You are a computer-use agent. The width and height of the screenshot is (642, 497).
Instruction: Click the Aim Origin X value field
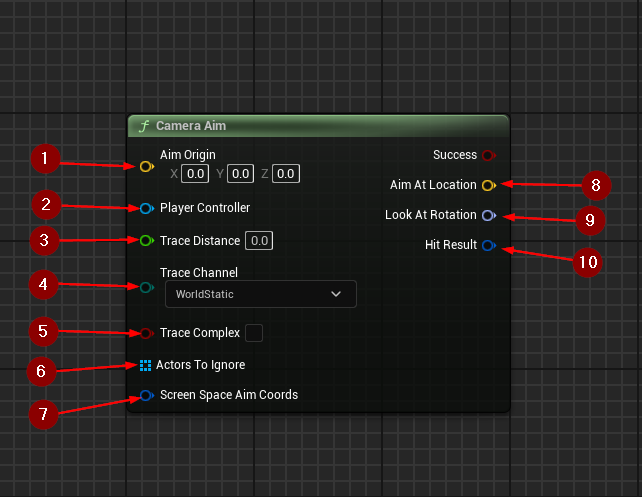[195, 174]
